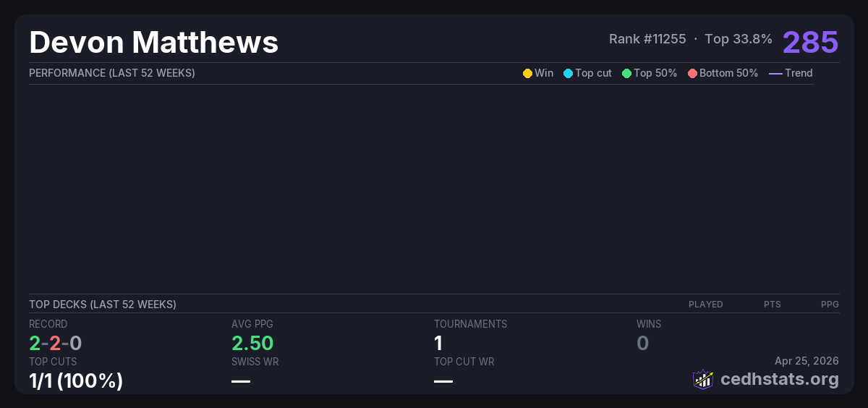Screen dimensions: 868x408
Task: Sort by the PLAYED column header
Action: click(x=705, y=305)
